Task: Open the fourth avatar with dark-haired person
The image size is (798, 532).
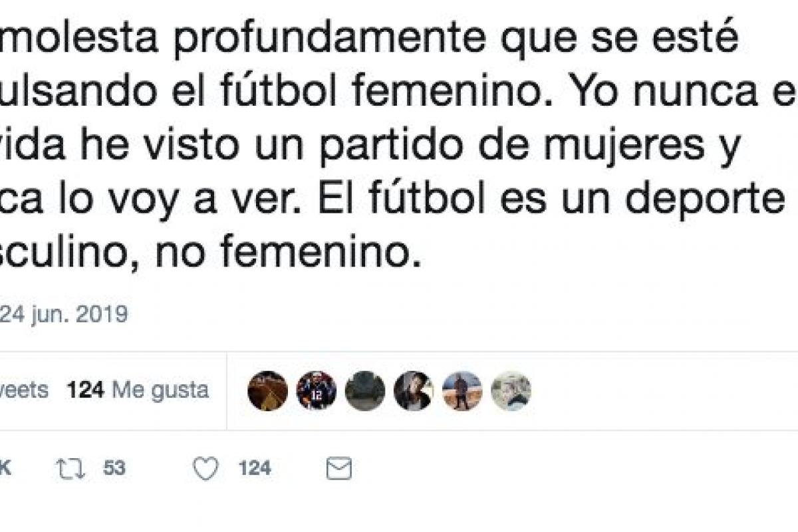Action: coord(414,390)
